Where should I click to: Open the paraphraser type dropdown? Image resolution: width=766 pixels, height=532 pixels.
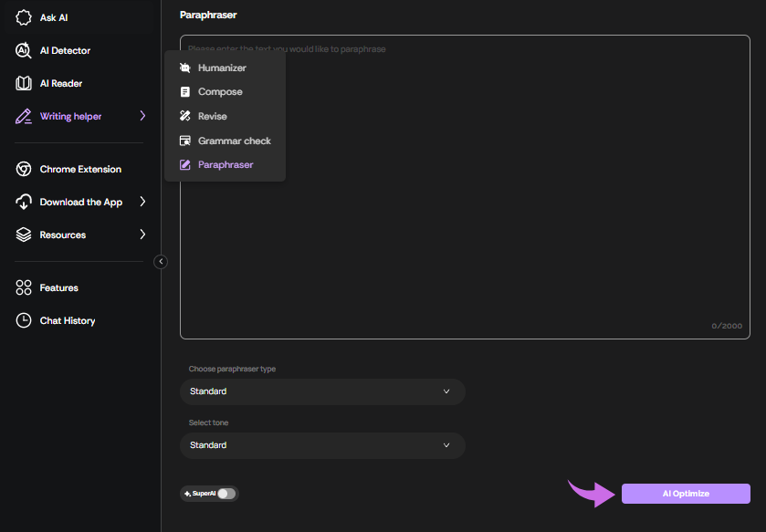pyautogui.click(x=322, y=391)
